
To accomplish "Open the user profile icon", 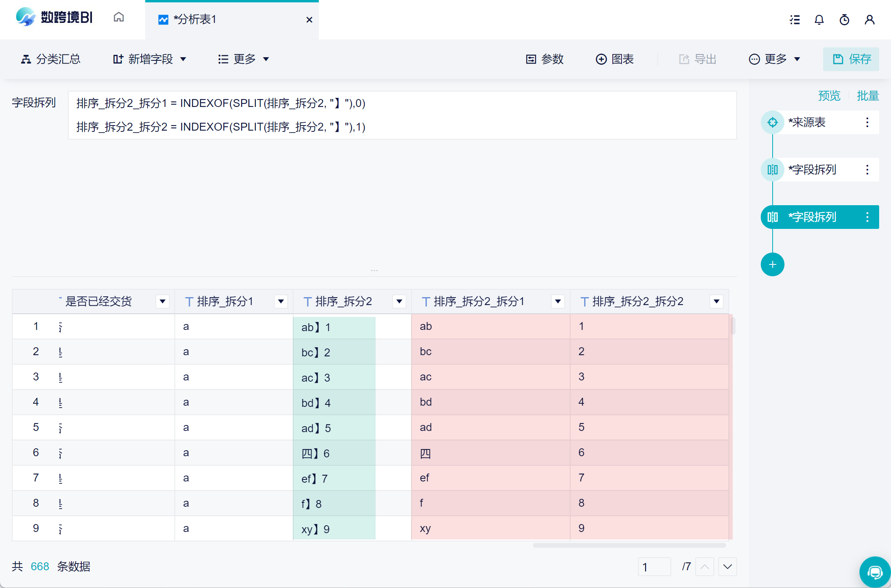I will (x=870, y=20).
